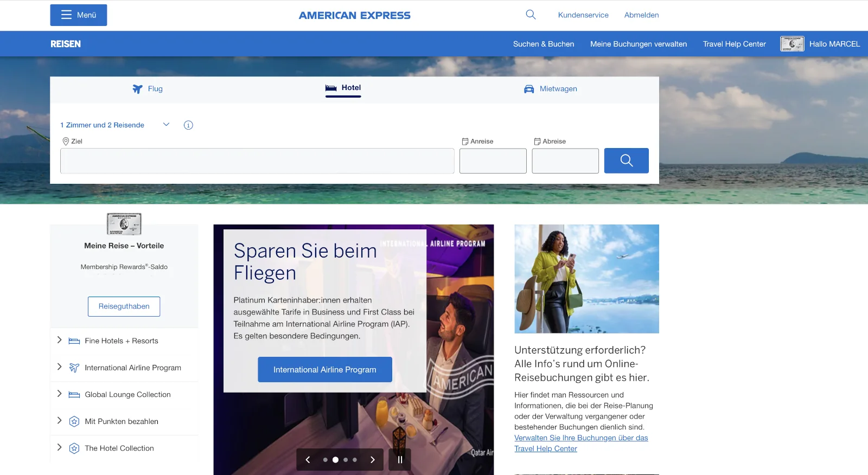Click the plane icon of International Airline Program

[74, 368]
